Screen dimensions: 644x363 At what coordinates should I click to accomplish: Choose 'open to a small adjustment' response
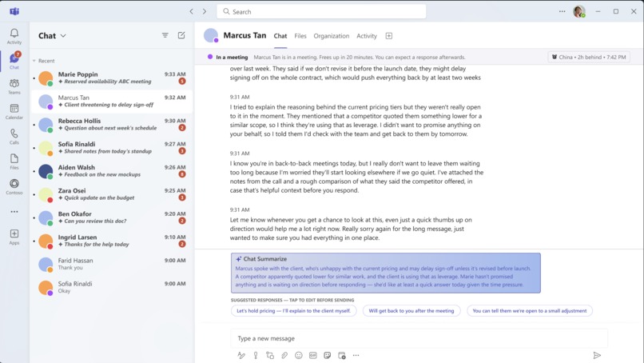click(x=530, y=311)
